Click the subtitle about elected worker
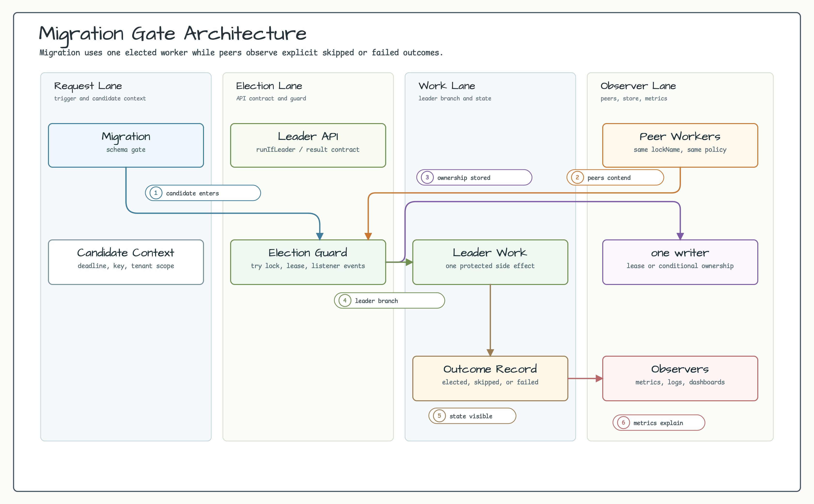 click(x=241, y=53)
